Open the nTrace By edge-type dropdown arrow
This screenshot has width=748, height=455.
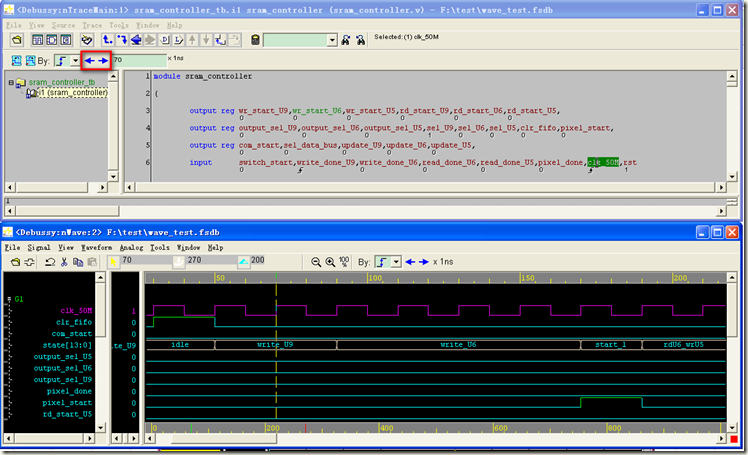[x=75, y=61]
